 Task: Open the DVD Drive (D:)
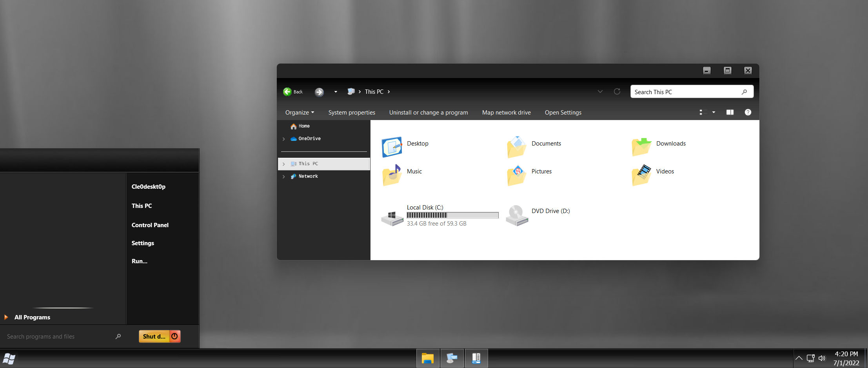[x=550, y=211]
